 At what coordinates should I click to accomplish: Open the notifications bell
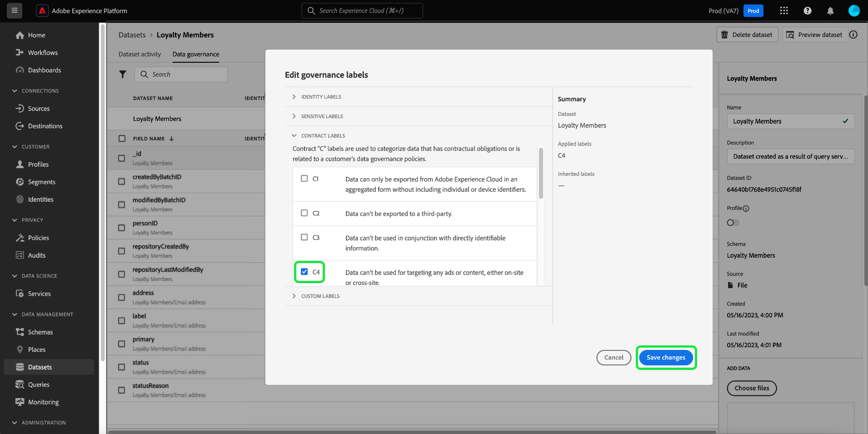point(830,11)
